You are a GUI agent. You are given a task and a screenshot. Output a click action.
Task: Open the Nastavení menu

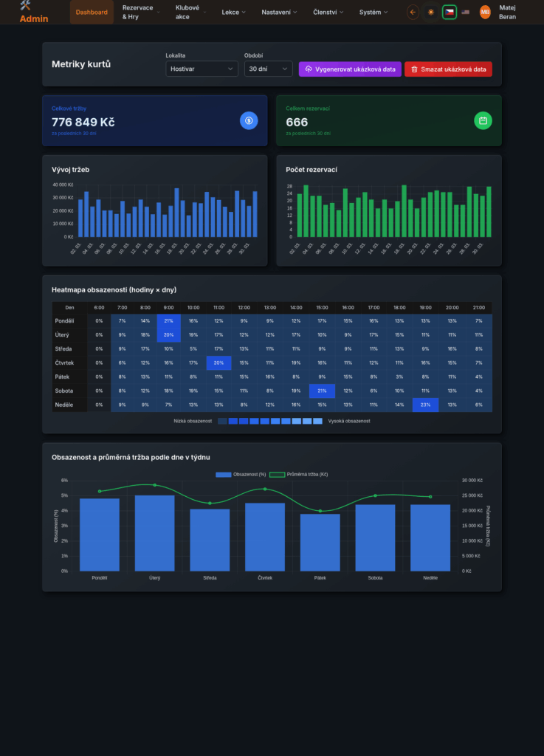coord(279,12)
